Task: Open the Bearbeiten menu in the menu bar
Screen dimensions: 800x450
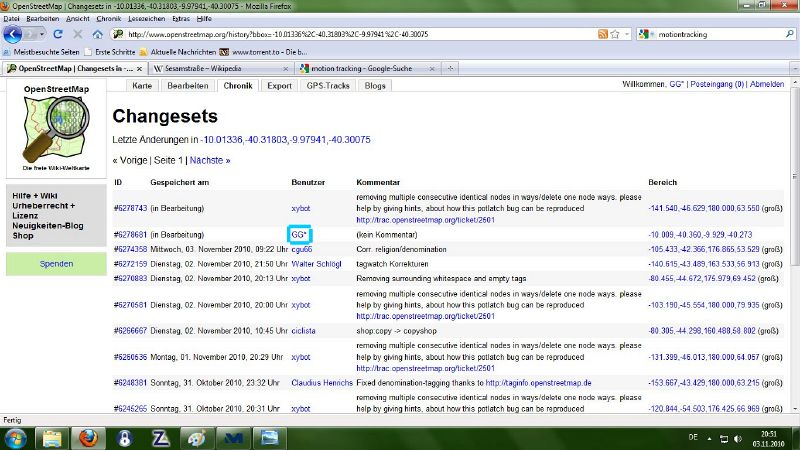Action: [42, 19]
